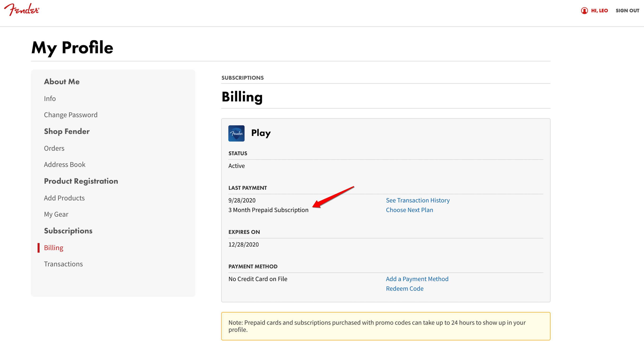Open Info in the sidebar

[x=50, y=98]
